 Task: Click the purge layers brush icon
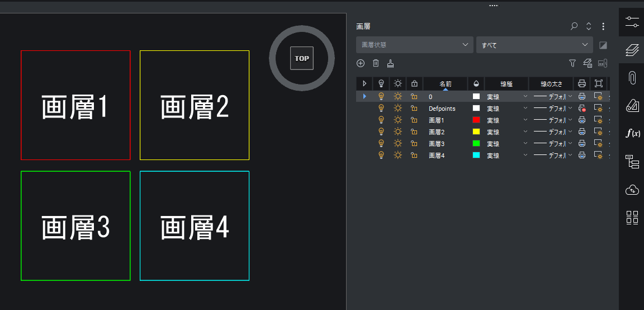(391, 64)
